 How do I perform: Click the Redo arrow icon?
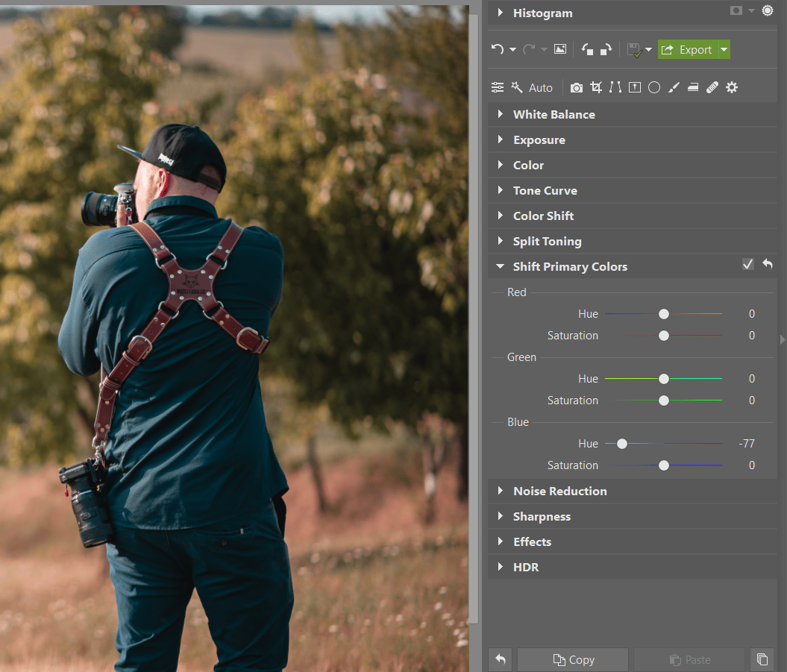(528, 49)
